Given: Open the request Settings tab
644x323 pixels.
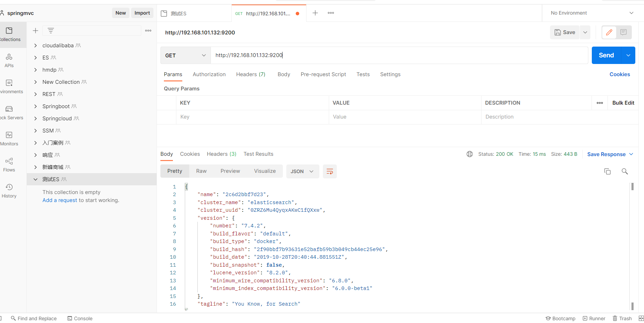Looking at the screenshot, I should point(390,74).
